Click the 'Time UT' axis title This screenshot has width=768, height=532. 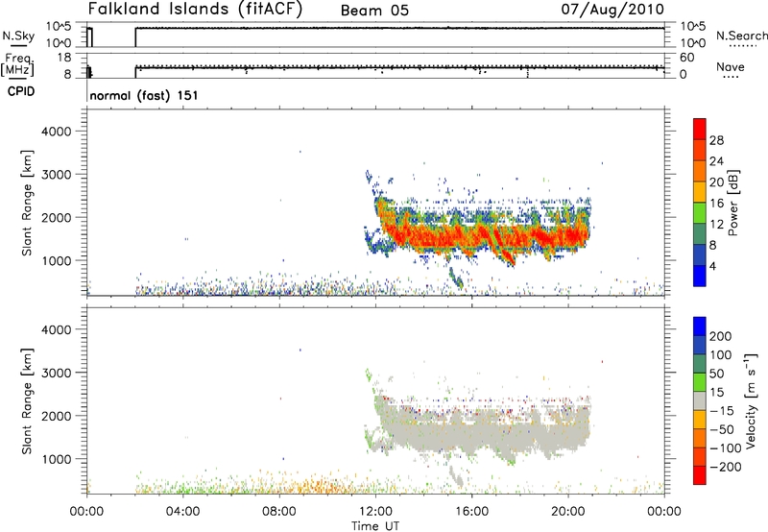tap(375, 526)
